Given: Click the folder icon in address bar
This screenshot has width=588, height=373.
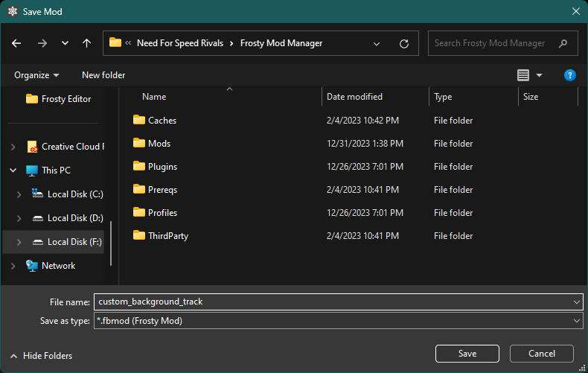Looking at the screenshot, I should coord(115,42).
